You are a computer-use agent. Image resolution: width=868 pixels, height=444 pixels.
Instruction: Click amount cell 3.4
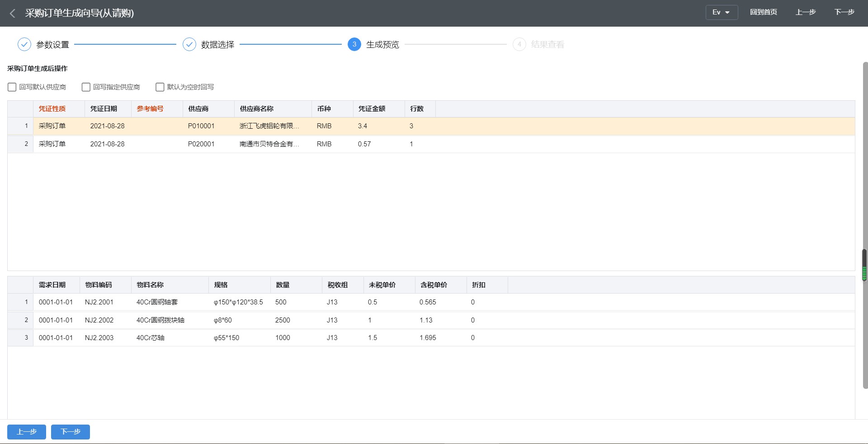click(x=363, y=126)
